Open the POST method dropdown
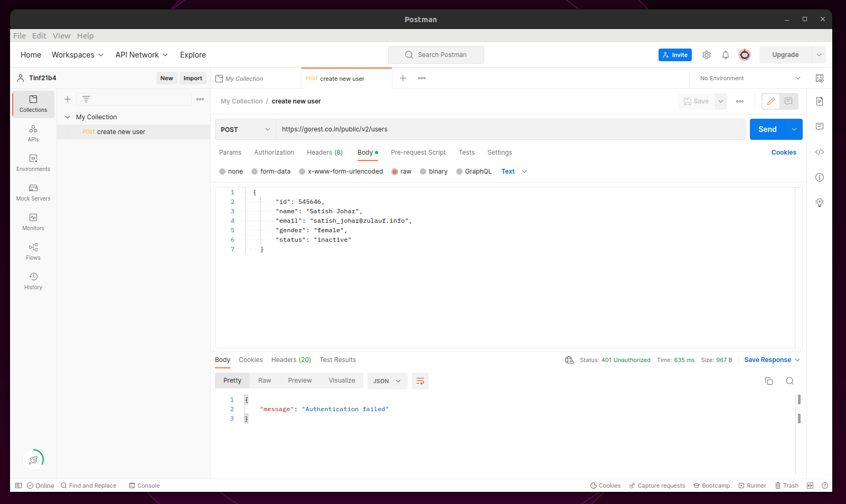Viewport: 846px width, 504px height. 246,129
